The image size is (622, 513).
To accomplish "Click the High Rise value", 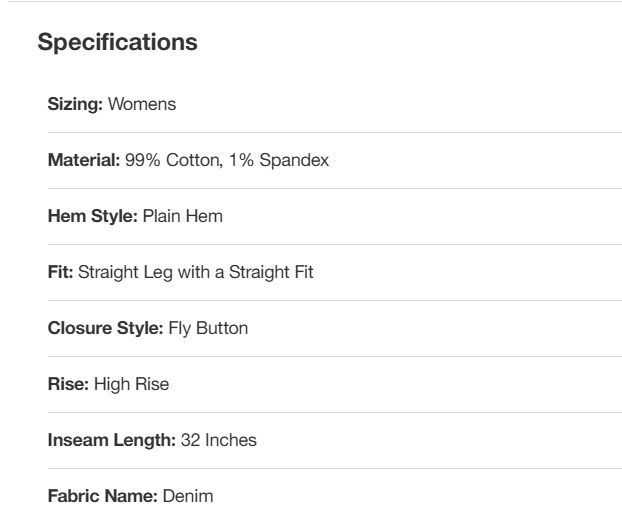I will tap(131, 384).
